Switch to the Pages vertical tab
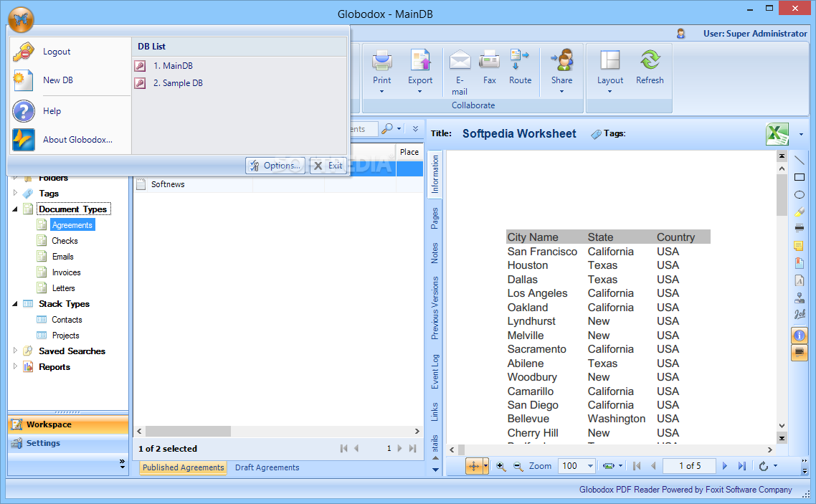 (435, 218)
